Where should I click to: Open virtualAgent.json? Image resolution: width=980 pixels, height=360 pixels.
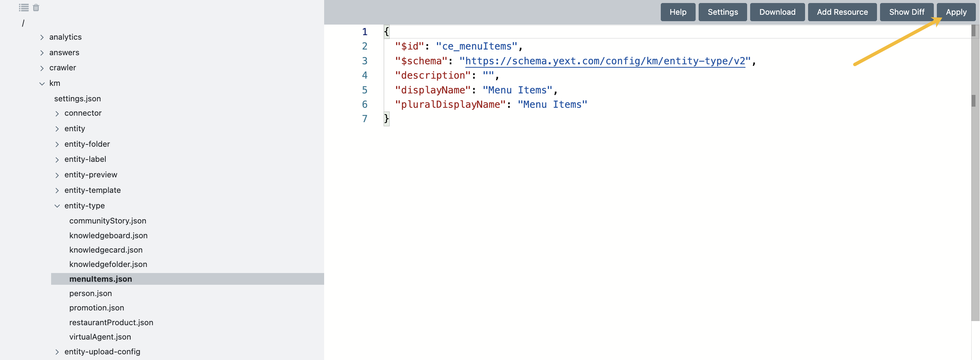(100, 337)
